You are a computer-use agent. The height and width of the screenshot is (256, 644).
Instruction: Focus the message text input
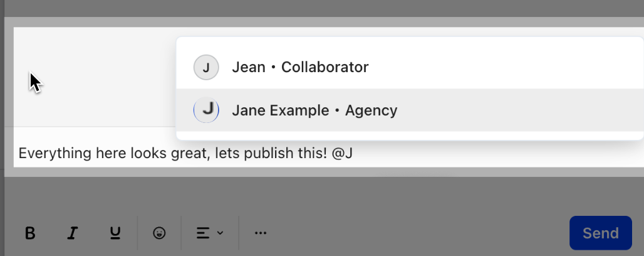(328, 153)
